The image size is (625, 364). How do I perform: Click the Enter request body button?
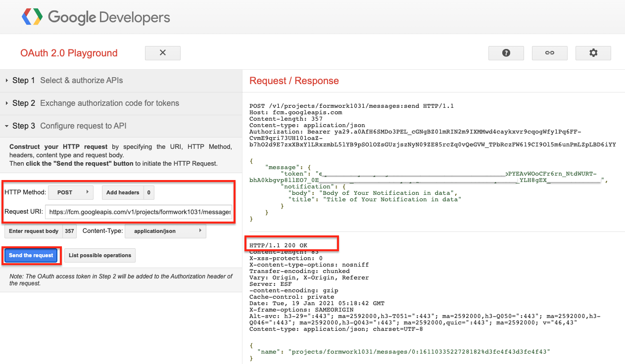click(x=34, y=231)
